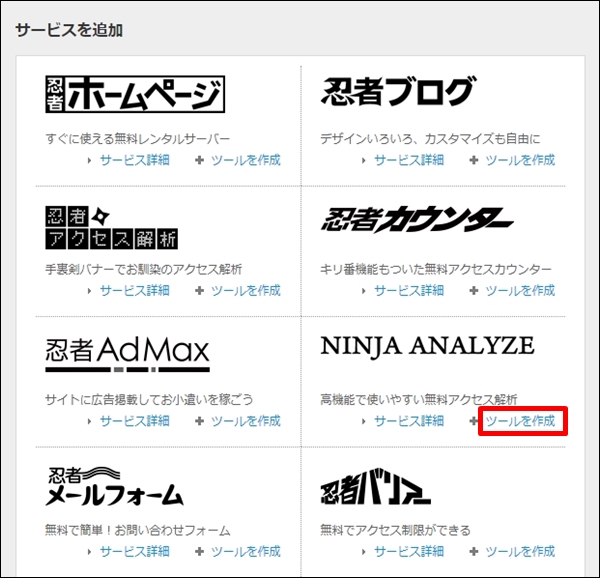This screenshot has width=600, height=578.
Task: Click the 忍者カウンター logo
Action: pos(417,220)
